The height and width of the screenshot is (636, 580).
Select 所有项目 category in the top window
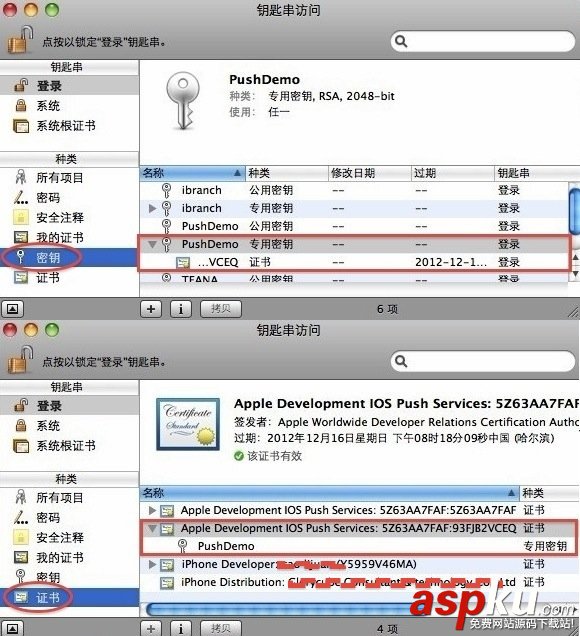(x=69, y=178)
